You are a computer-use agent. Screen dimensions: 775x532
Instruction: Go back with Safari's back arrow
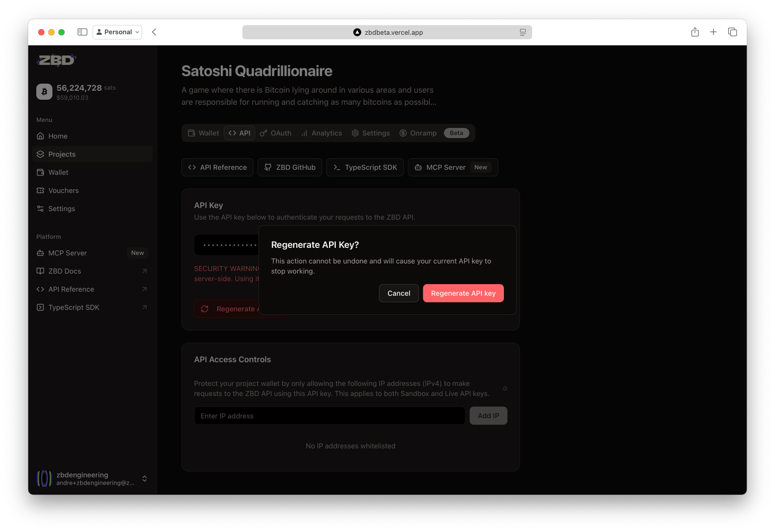[154, 32]
